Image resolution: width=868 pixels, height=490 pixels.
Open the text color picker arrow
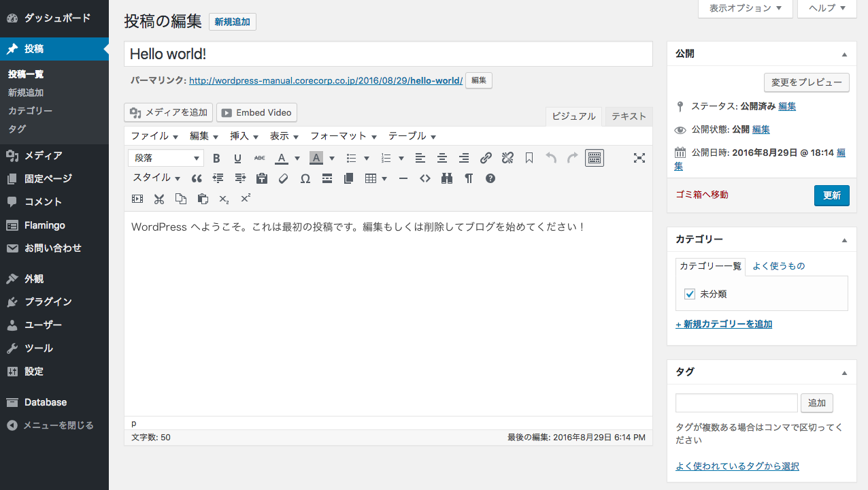[x=297, y=159]
